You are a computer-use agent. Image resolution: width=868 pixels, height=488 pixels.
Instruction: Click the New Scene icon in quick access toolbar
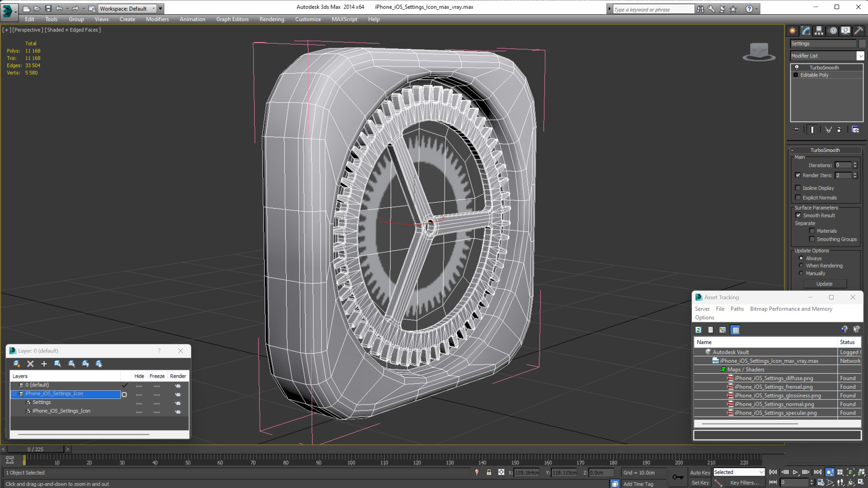click(x=26, y=9)
